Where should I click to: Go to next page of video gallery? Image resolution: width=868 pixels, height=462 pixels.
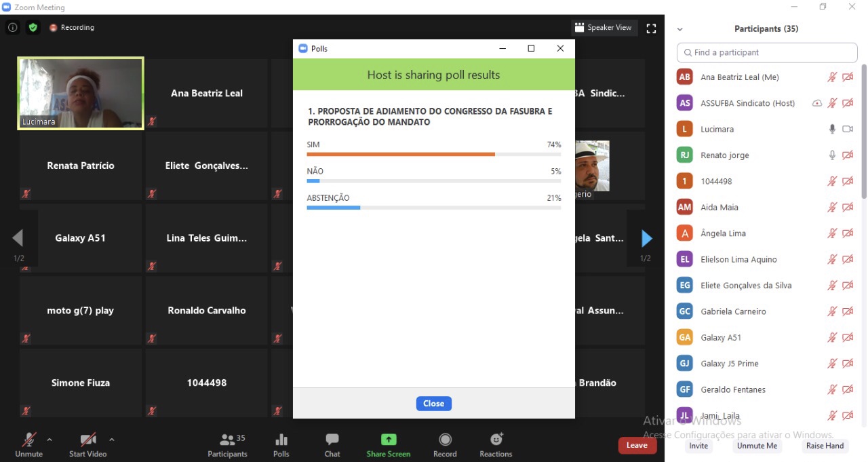(646, 238)
